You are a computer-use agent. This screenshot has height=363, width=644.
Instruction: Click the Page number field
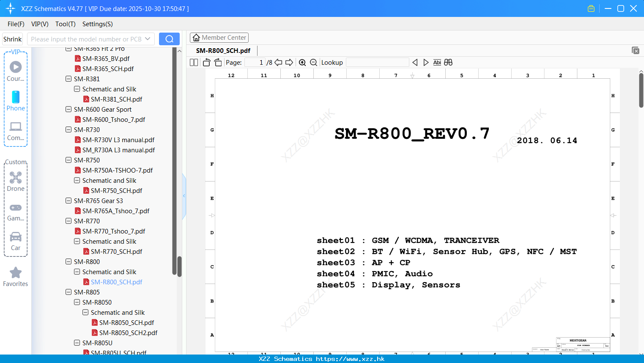point(255,62)
